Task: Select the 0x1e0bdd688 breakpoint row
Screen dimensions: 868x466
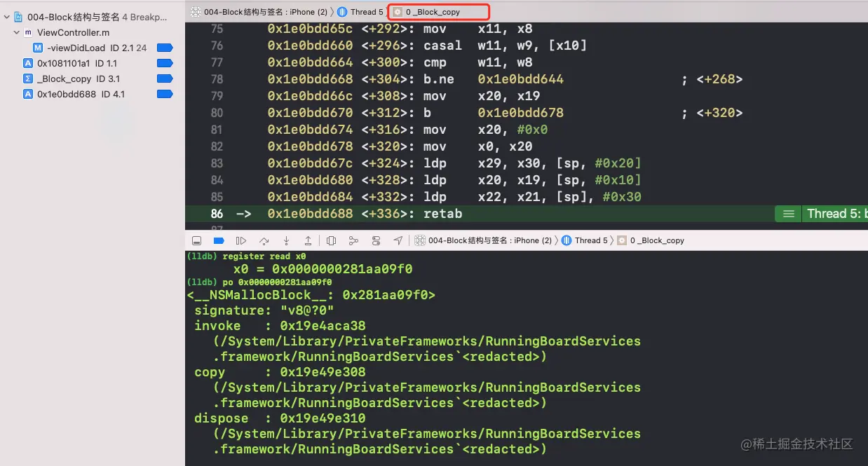Action: 93,94
